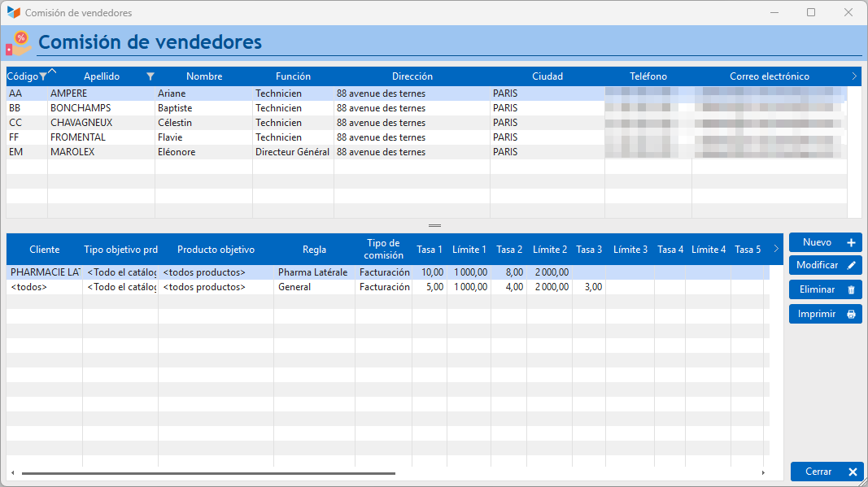Sort by the Función column header
Screen dimensions: 868x487
tap(293, 76)
